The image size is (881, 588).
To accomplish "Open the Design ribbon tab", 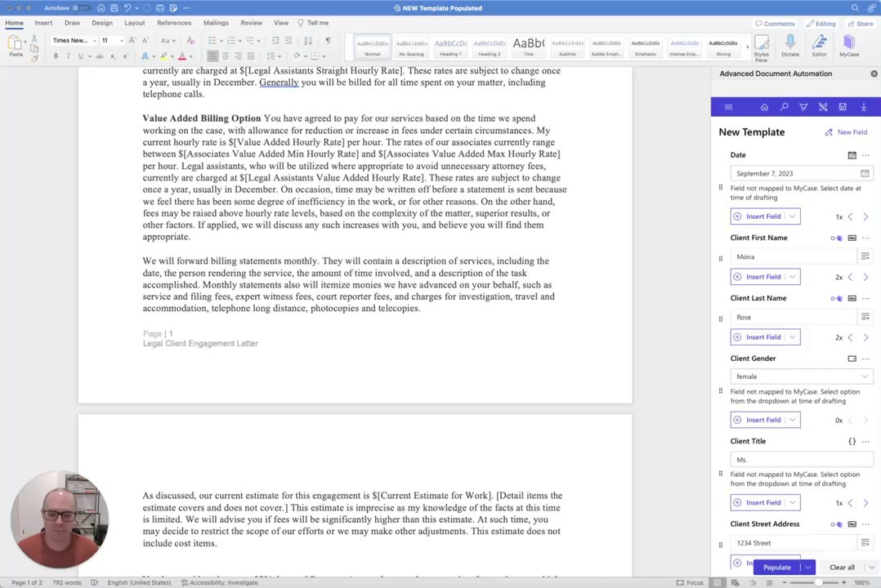I will pos(102,23).
